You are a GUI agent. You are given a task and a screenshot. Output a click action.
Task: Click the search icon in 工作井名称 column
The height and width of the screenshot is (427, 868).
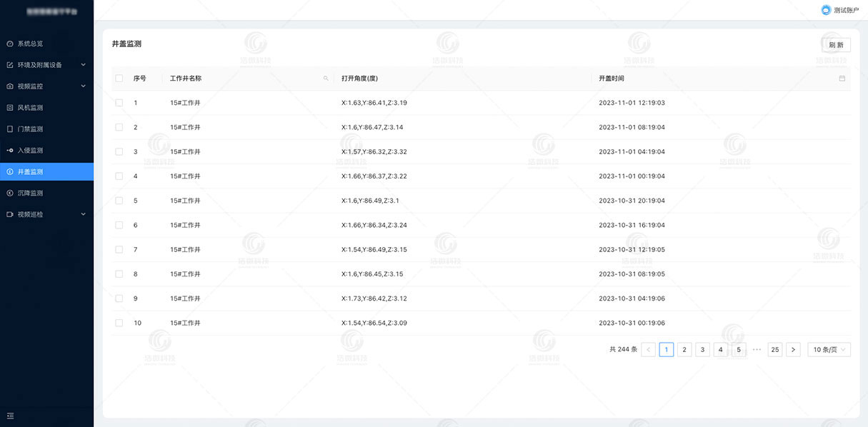pos(326,79)
